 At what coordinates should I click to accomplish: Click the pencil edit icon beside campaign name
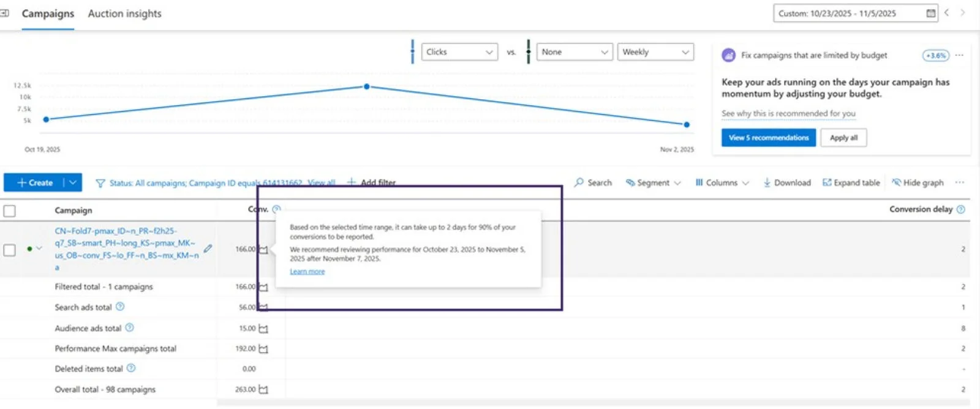208,249
